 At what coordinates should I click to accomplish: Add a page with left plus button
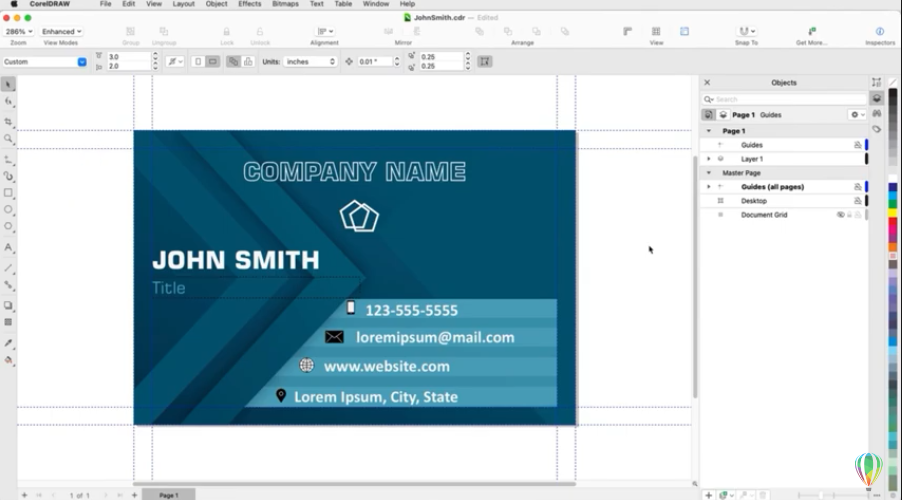coord(24,495)
